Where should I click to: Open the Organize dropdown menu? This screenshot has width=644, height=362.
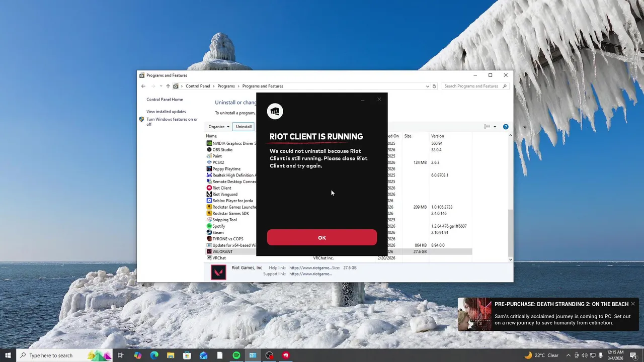(x=219, y=127)
